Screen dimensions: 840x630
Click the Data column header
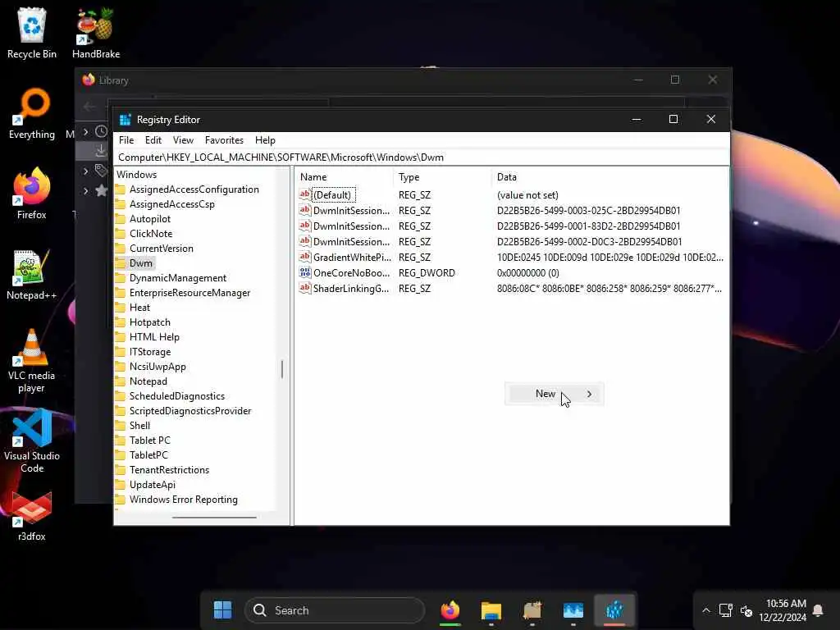609,177
